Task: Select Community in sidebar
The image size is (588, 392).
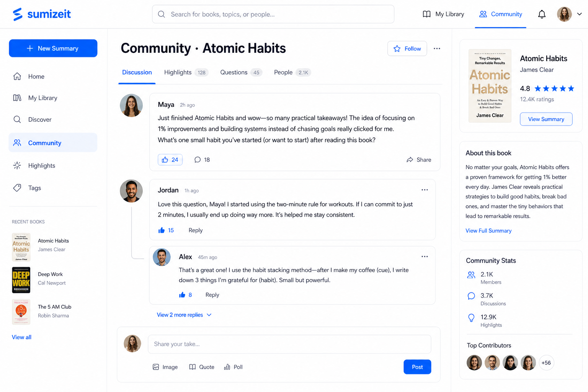Action: pyautogui.click(x=53, y=143)
